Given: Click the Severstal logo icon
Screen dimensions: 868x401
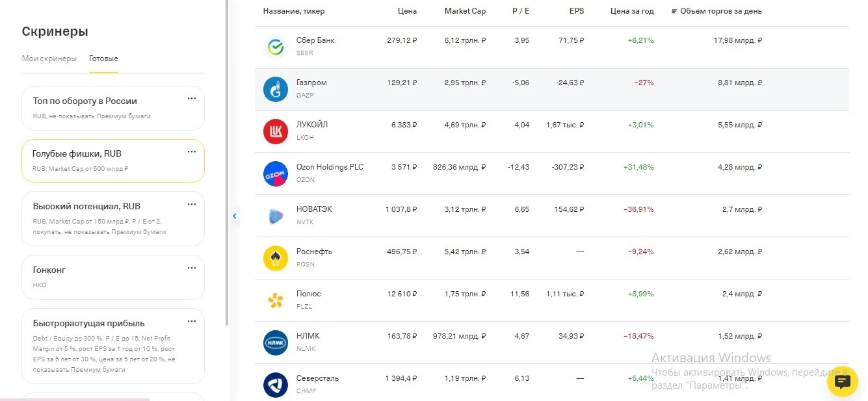Looking at the screenshot, I should click(276, 385).
